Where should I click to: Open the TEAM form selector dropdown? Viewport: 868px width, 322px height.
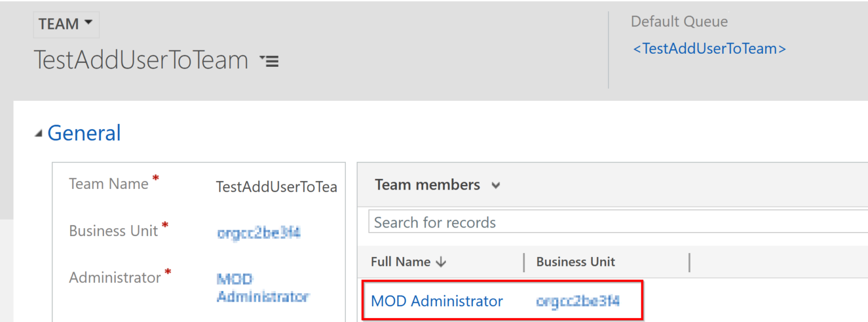pos(66,24)
